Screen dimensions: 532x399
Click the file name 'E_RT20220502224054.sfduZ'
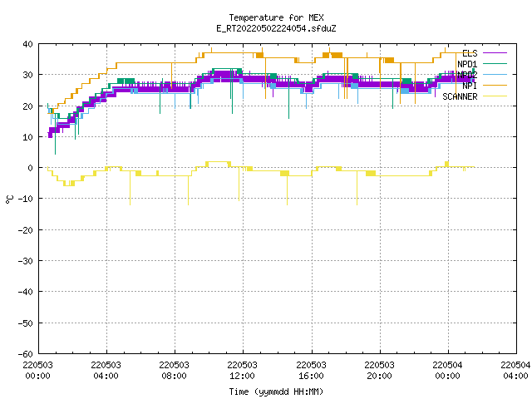point(276,28)
